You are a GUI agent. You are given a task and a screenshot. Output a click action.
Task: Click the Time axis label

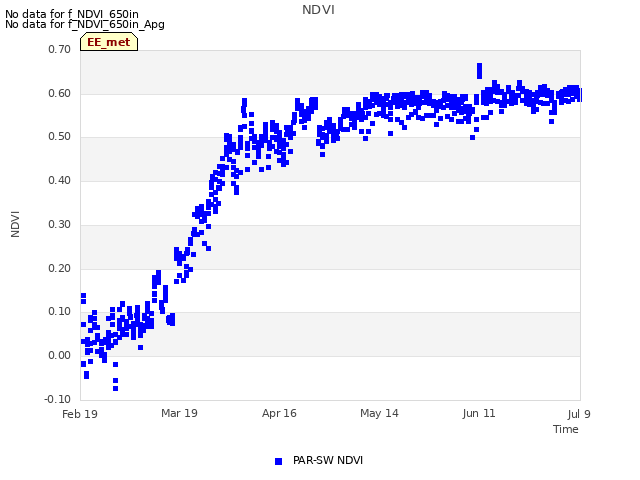click(566, 429)
